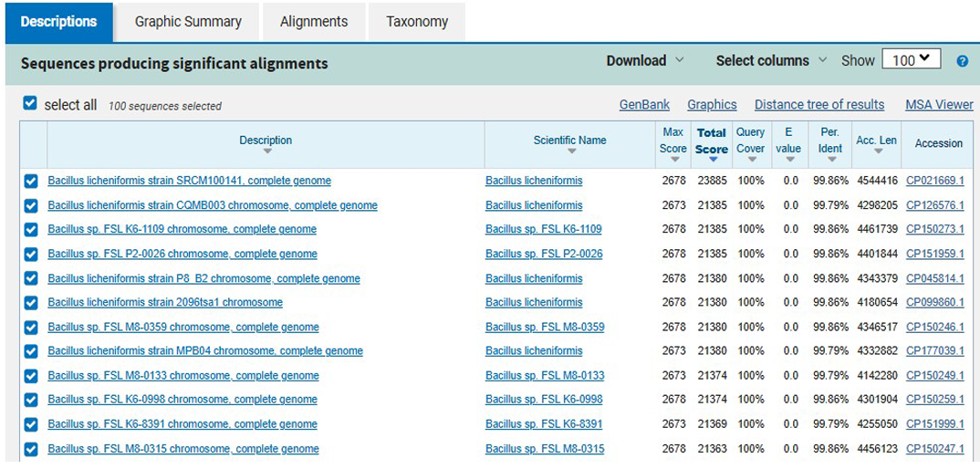
Task: Sort by Max Score column arrow
Action: click(673, 161)
